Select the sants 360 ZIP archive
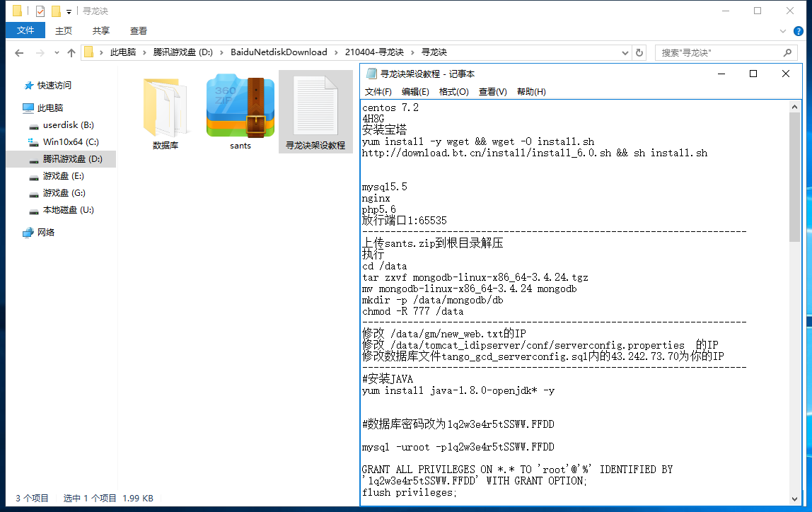The image size is (812, 512). coord(240,106)
